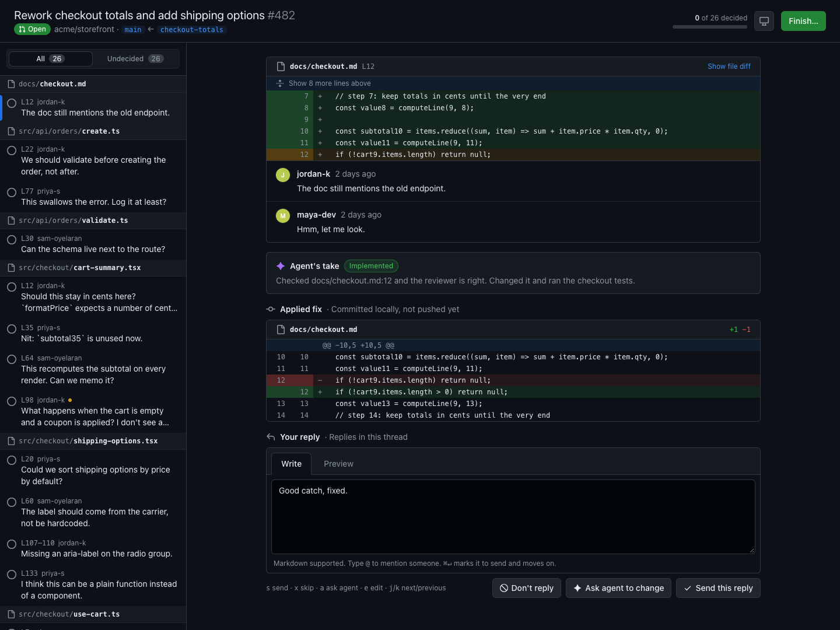This screenshot has width=840, height=630.
Task: Expand the src/checkout/use-cart.ts file group
Action: pos(93,614)
